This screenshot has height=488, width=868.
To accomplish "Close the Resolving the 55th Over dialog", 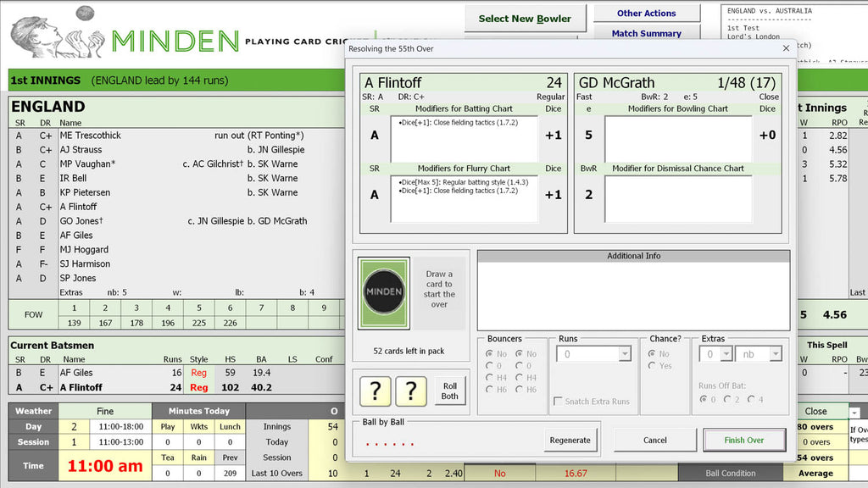I will [x=786, y=48].
